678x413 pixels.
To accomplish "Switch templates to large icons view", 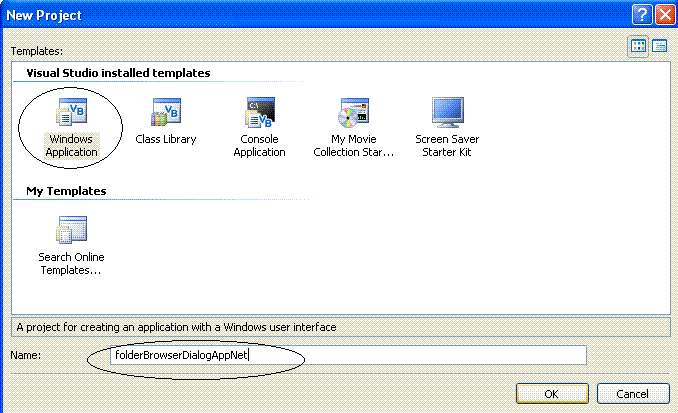I will point(638,46).
